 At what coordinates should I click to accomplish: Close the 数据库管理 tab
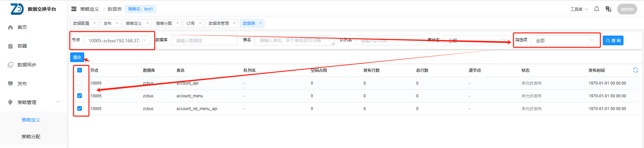click(234, 23)
